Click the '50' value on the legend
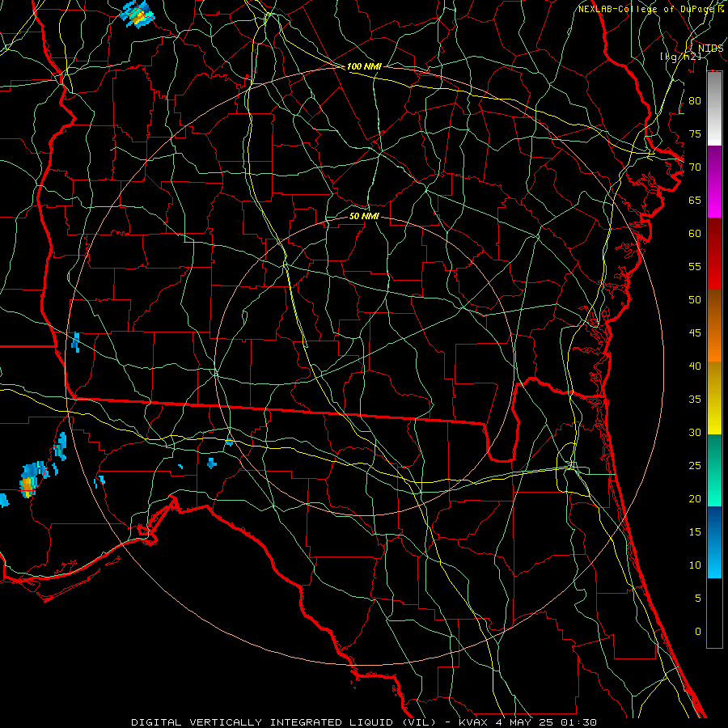 tap(695, 299)
